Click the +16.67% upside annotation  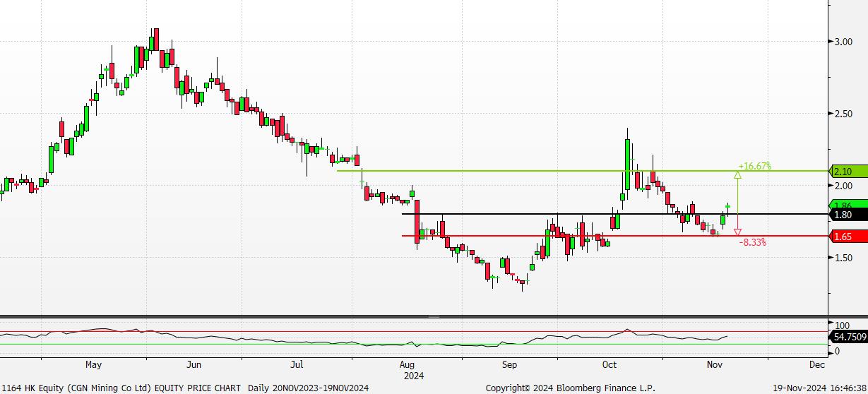[754, 166]
